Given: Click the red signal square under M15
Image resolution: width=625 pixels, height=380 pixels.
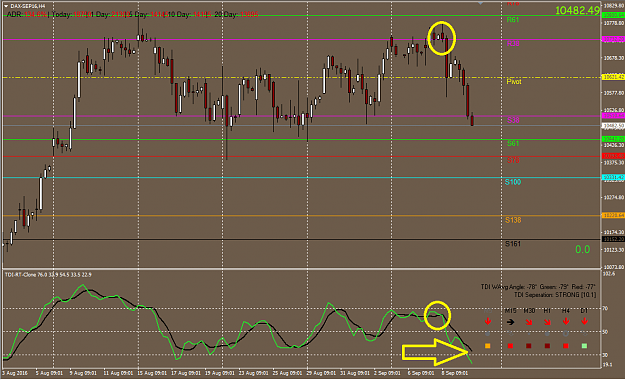Looking at the screenshot, I should [510, 346].
